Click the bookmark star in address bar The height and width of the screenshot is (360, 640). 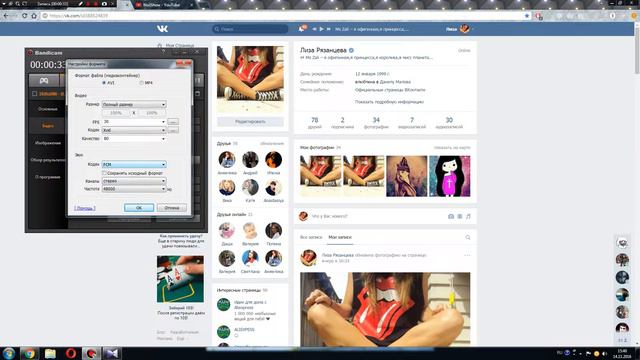pyautogui.click(x=527, y=16)
